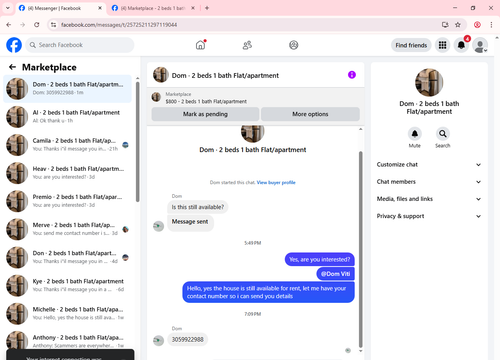The height and width of the screenshot is (360, 500).
Task: Click the @Dom Viti mention message
Action: pos(335,274)
